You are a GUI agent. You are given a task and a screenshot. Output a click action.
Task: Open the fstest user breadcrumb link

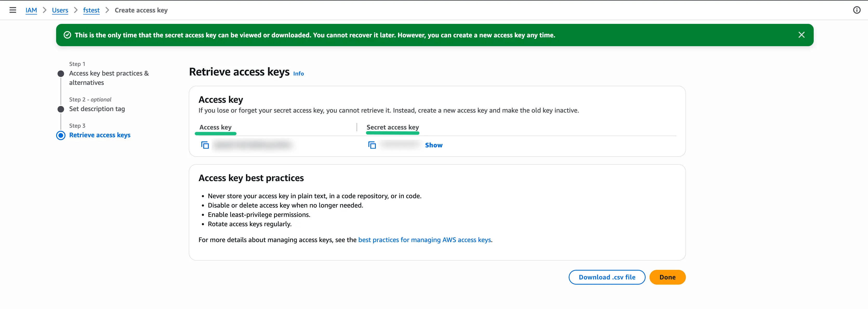coord(91,10)
